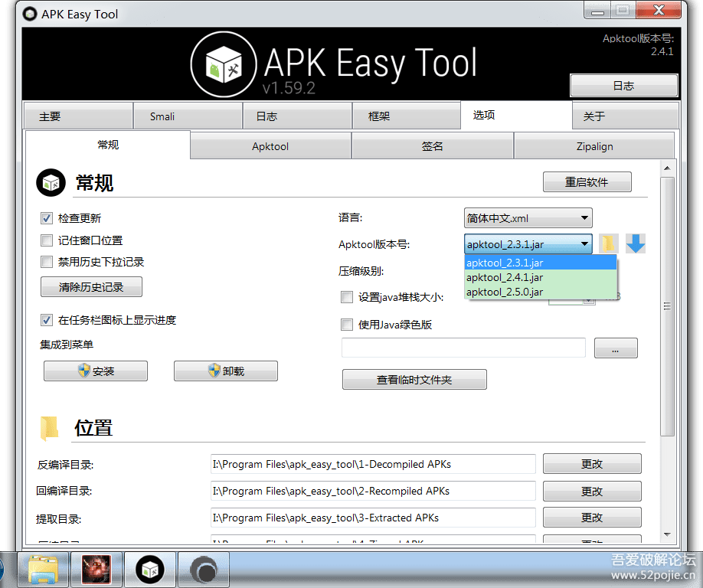
Task: Toggle 在任务栏图标上显示进度 checkbox
Action: [47, 320]
